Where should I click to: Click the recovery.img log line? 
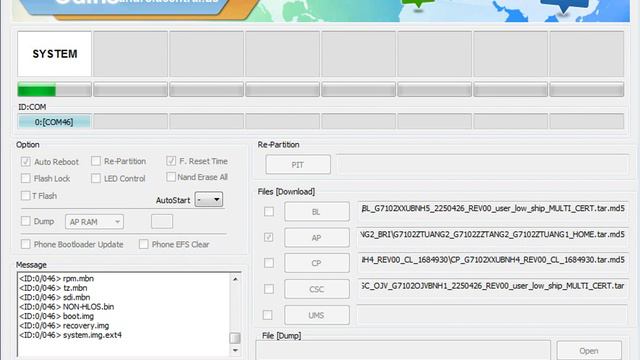(64, 325)
